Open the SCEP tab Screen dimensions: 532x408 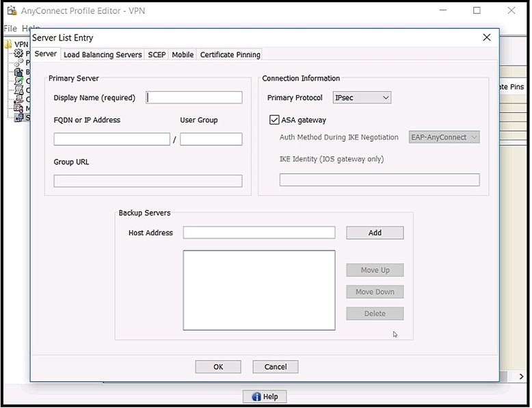click(157, 55)
